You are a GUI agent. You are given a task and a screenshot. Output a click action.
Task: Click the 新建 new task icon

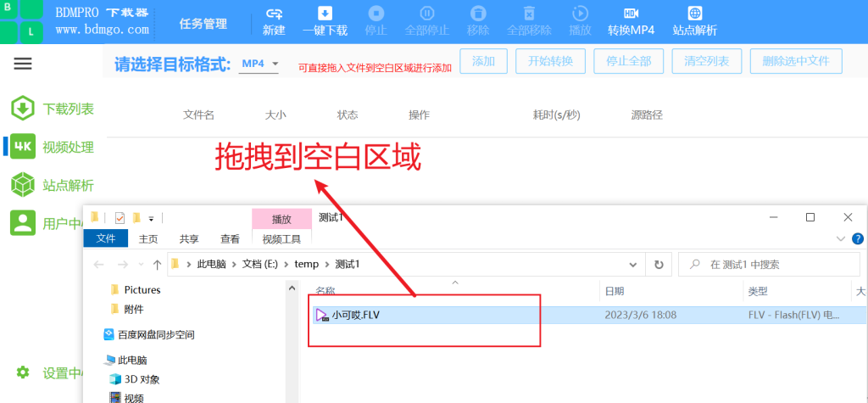[274, 14]
